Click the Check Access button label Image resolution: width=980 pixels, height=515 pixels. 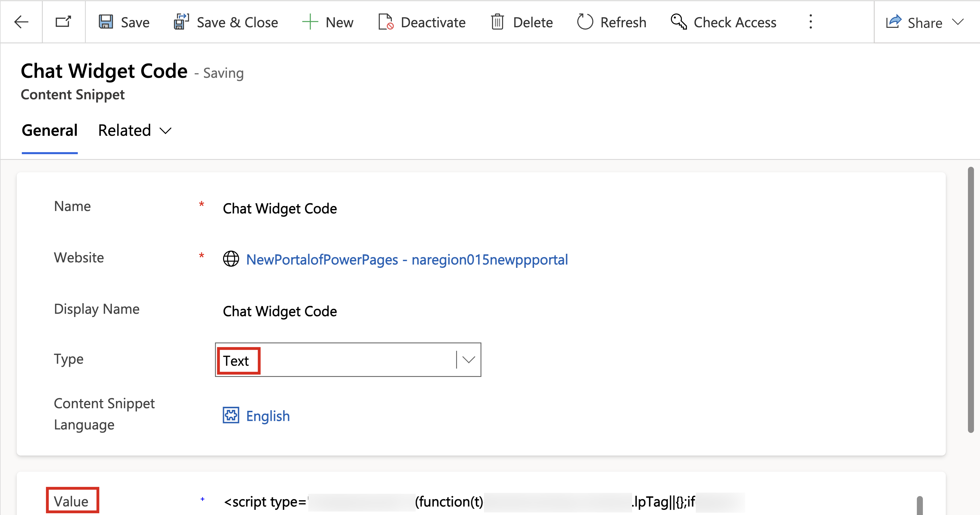click(735, 22)
